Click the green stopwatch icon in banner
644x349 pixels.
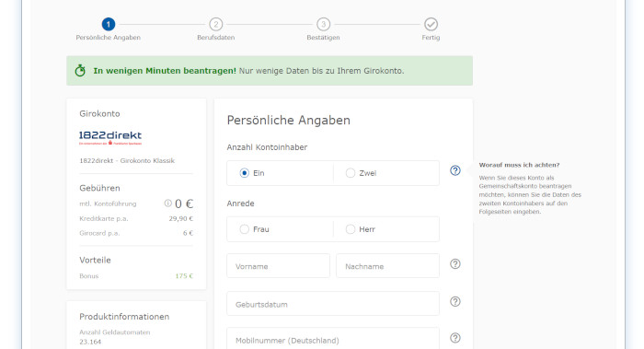80,71
